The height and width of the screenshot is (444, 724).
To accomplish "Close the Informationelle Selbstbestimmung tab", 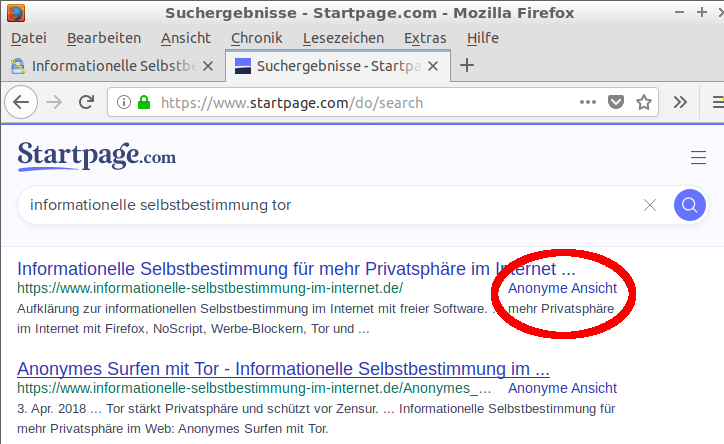I will point(208,66).
